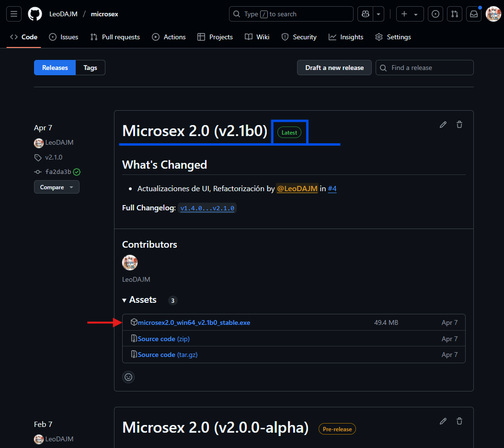Switch to the Code tab
504x448 pixels.
(x=24, y=37)
